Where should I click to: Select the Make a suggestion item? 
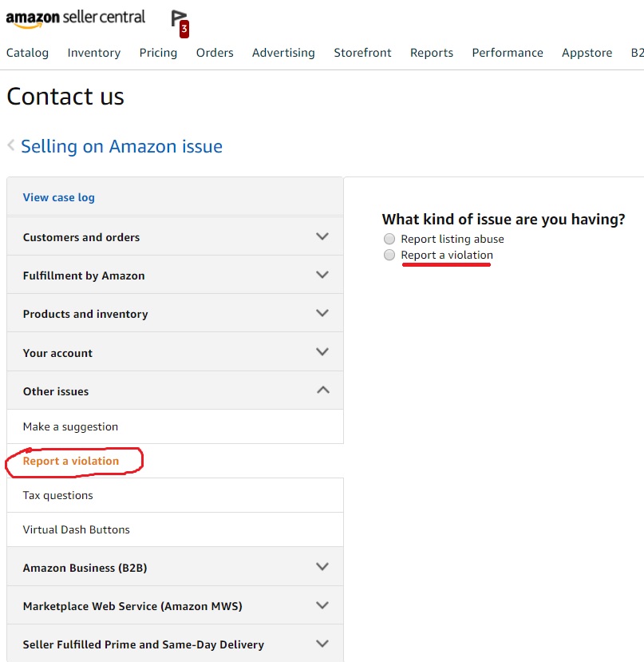(x=71, y=426)
